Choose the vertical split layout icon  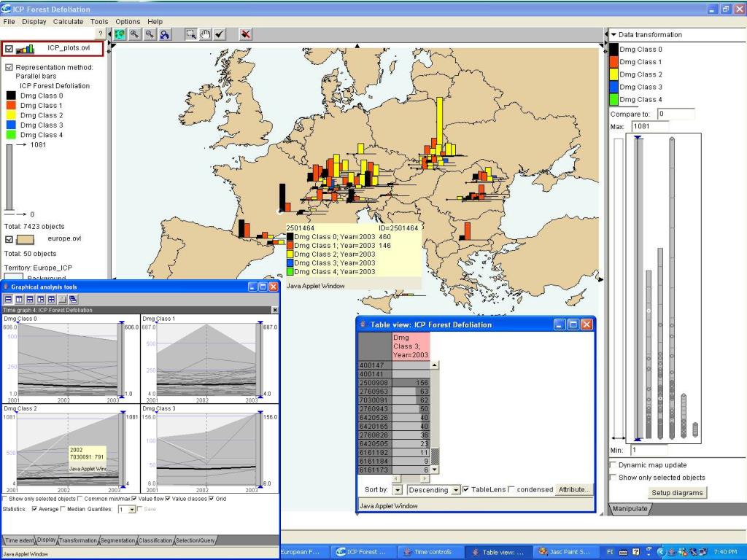click(19, 300)
